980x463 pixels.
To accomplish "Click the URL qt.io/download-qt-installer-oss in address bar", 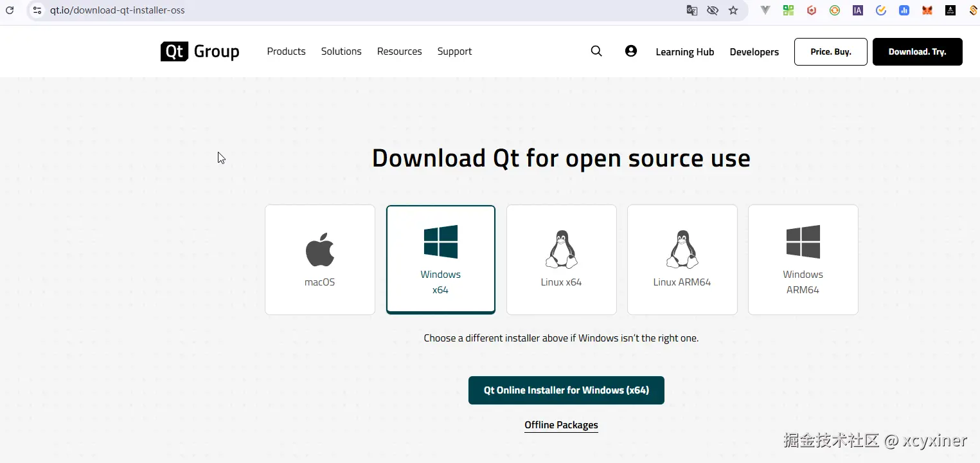I will [x=118, y=10].
